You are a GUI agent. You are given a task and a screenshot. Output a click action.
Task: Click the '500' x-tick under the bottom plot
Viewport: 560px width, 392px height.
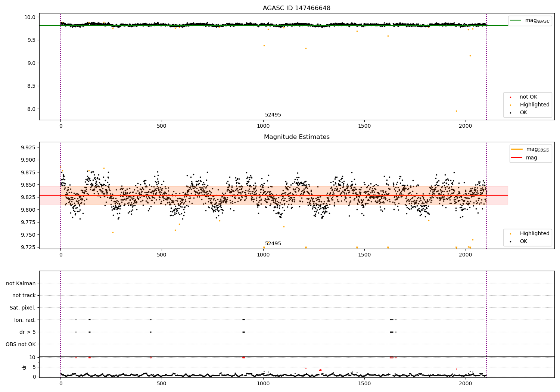coord(162,384)
